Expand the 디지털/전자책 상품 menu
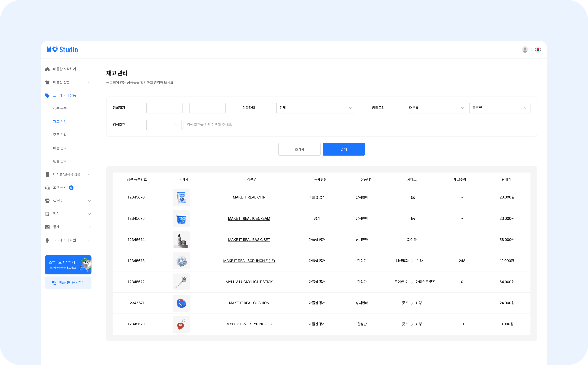The width and height of the screenshot is (588, 365). [x=89, y=174]
